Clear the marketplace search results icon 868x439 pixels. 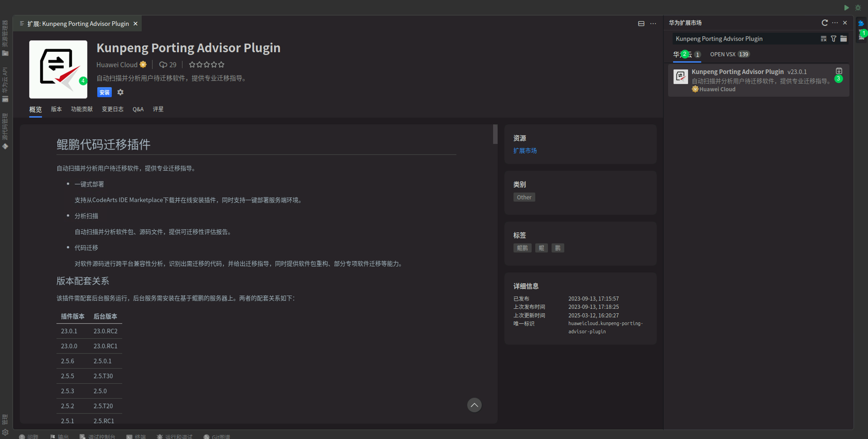823,39
